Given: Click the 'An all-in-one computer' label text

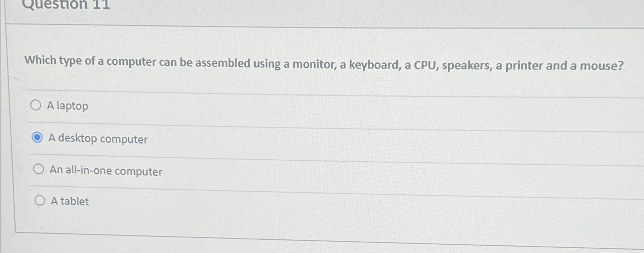Looking at the screenshot, I should coord(106,171).
